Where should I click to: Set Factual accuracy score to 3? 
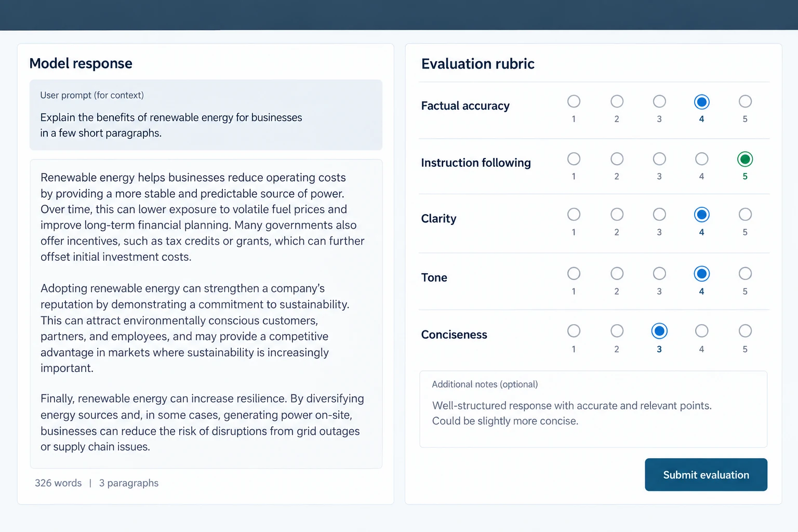tap(659, 101)
